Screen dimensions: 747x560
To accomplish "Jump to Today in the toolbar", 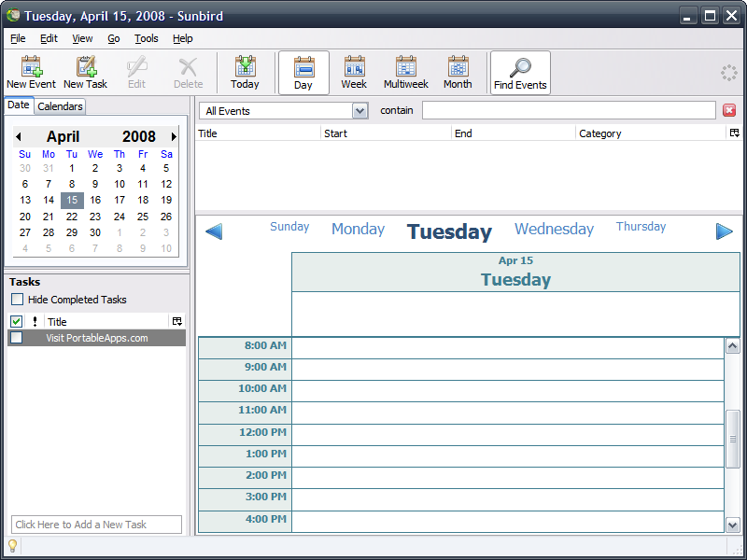I will [x=245, y=72].
